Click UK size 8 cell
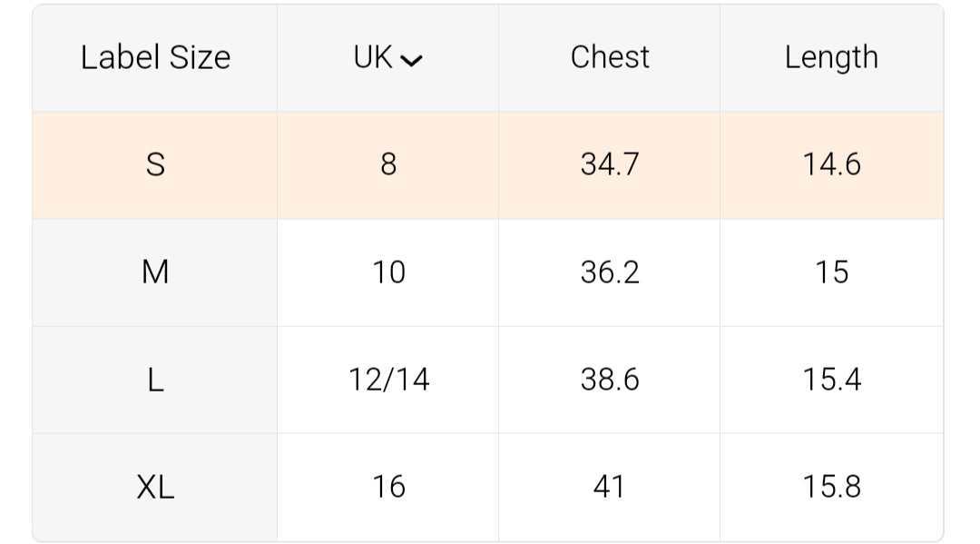Screen dimensions: 980x544 pyautogui.click(x=388, y=164)
